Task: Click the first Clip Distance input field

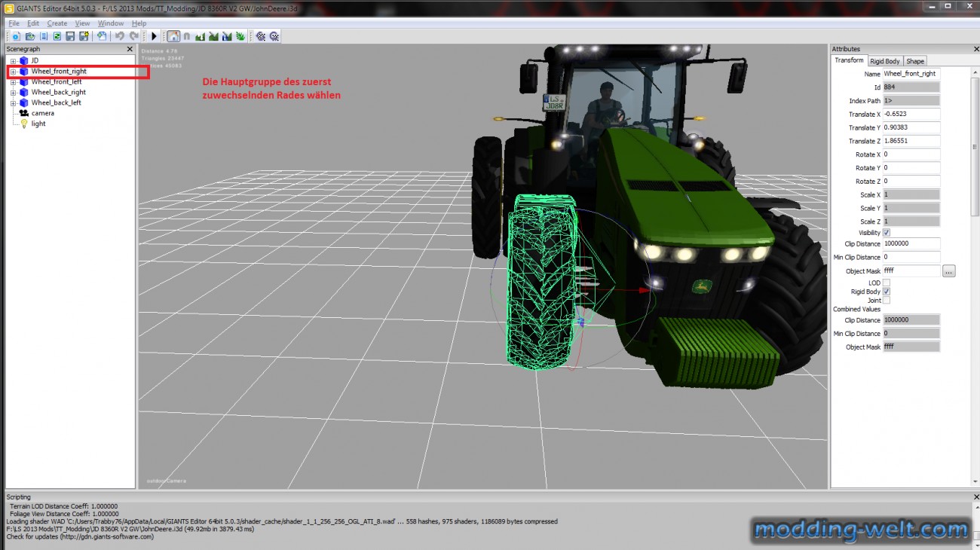Action: (x=911, y=244)
